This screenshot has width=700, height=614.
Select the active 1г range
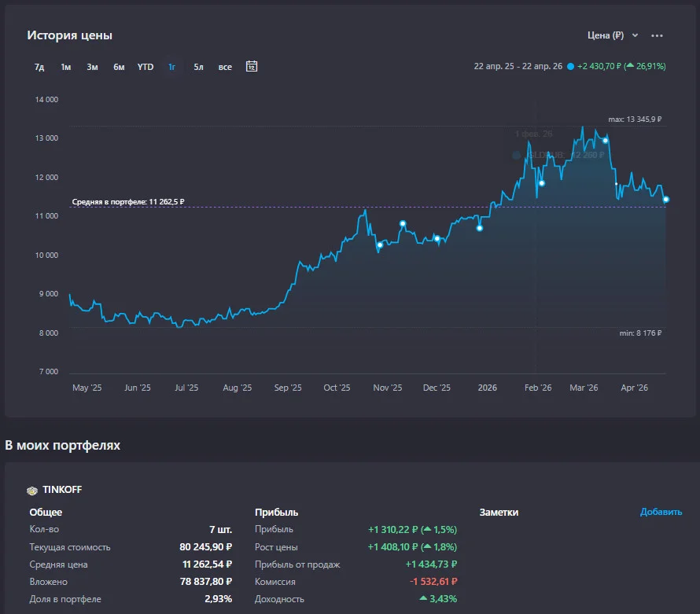pos(172,67)
